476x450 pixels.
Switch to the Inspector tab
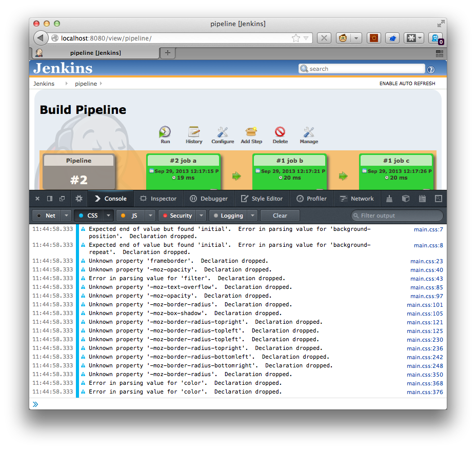[x=158, y=199]
